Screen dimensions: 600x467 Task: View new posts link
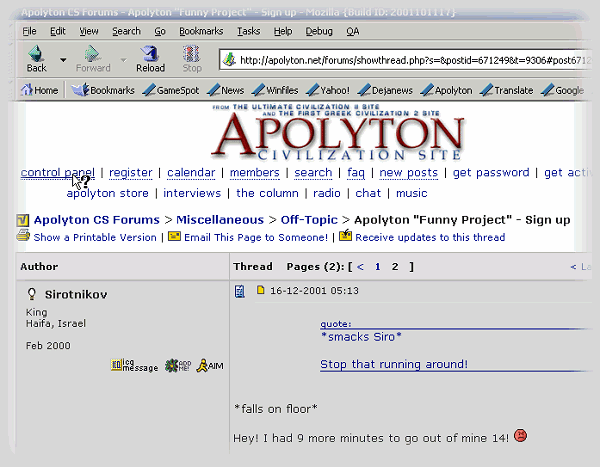(x=408, y=173)
